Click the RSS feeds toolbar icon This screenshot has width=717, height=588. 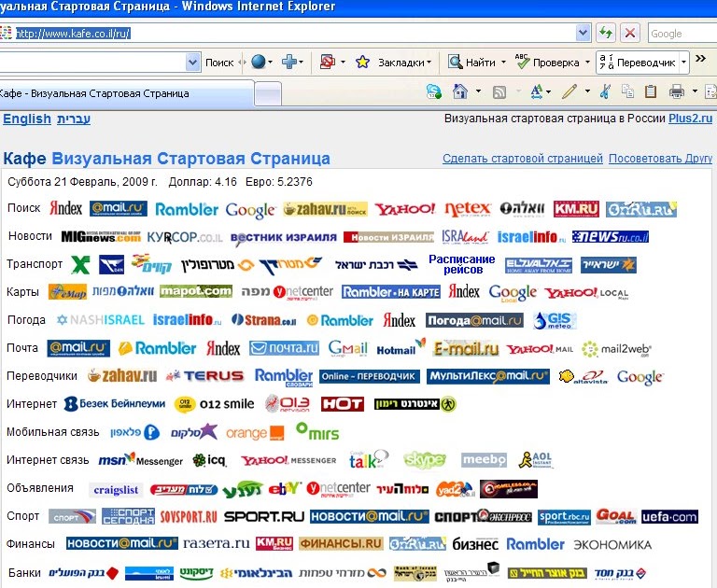pos(499,92)
